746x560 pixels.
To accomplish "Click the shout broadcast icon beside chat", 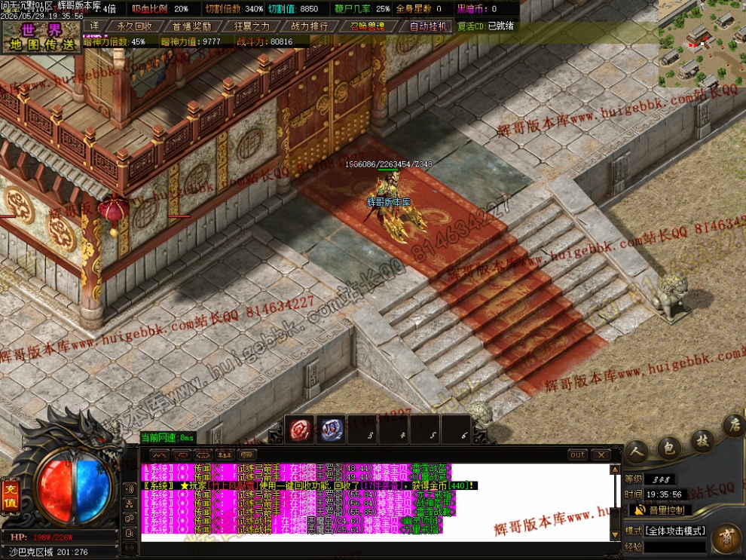I will tap(130, 488).
